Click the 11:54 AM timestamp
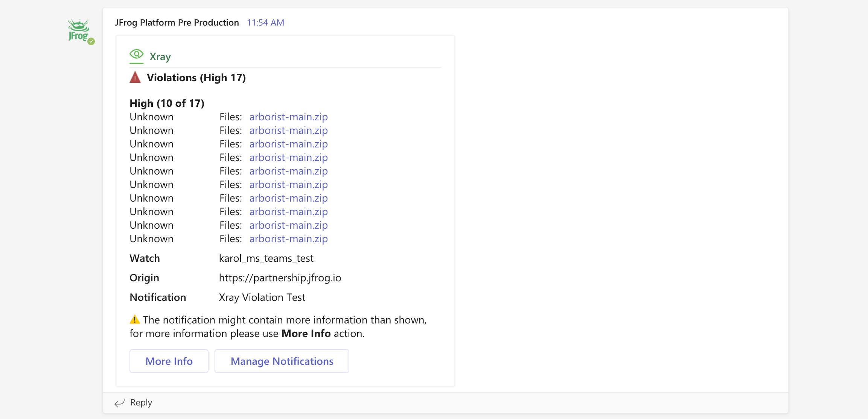The height and width of the screenshot is (419, 868). point(265,23)
